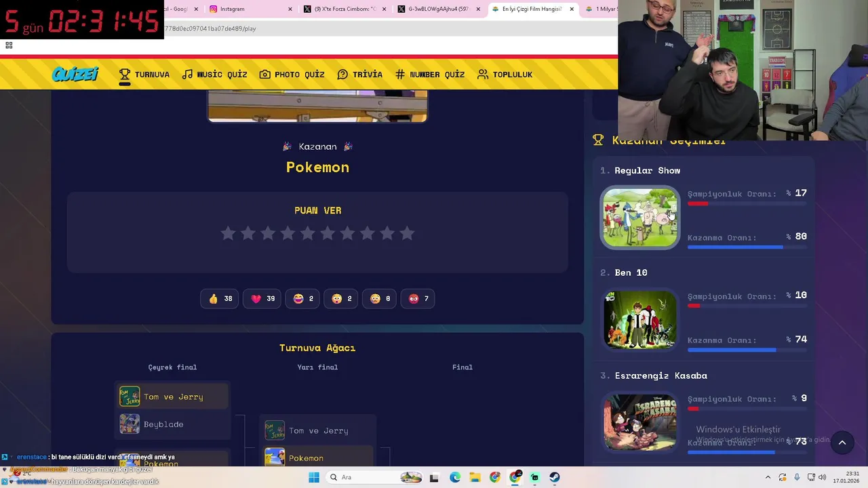
Task: Rate with the seventh star
Action: tap(347, 233)
